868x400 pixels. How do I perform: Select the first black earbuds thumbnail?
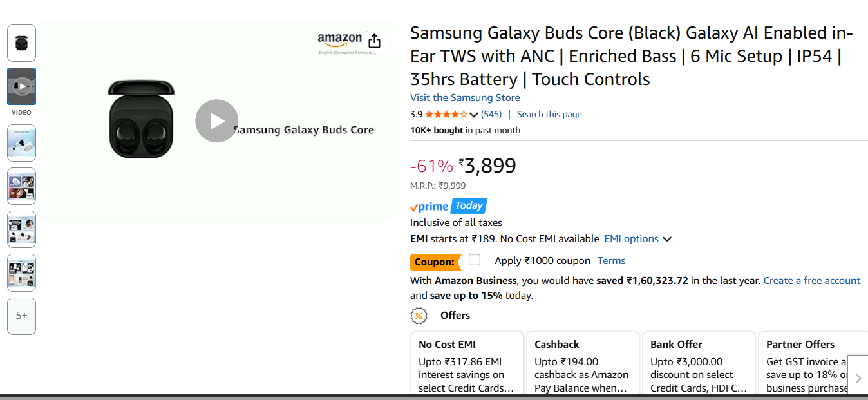(21, 43)
